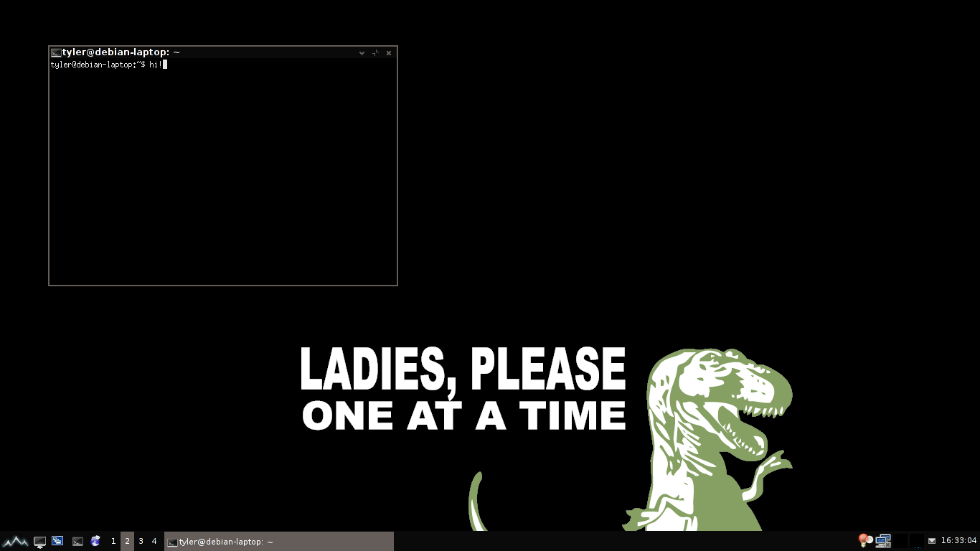980x551 pixels.
Task: Open the mail envelope tray icon
Action: pyautogui.click(x=932, y=541)
